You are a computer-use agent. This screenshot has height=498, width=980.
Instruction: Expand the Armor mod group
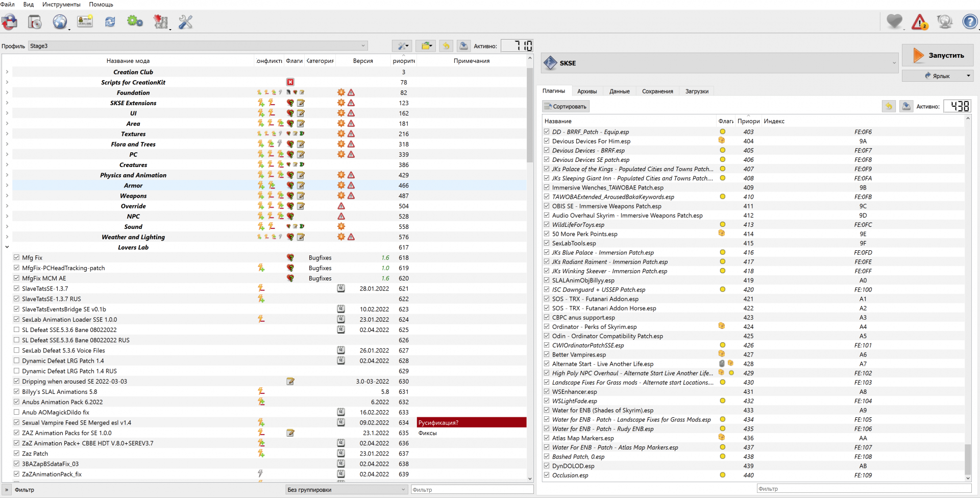coord(7,185)
